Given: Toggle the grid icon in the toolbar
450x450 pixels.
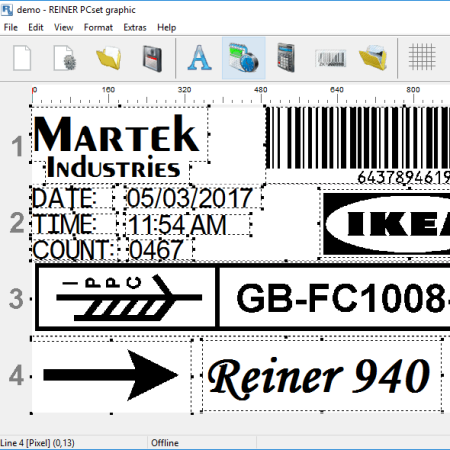Looking at the screenshot, I should (x=422, y=57).
